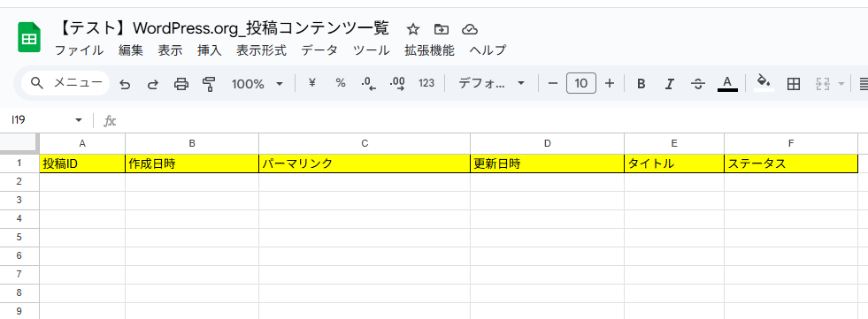
Task: Open the データ menu
Action: point(319,50)
